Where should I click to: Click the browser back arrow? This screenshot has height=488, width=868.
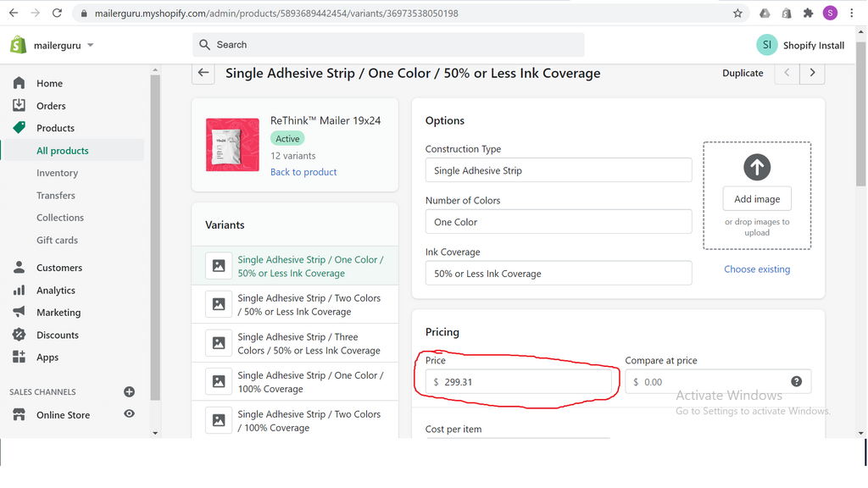(14, 13)
